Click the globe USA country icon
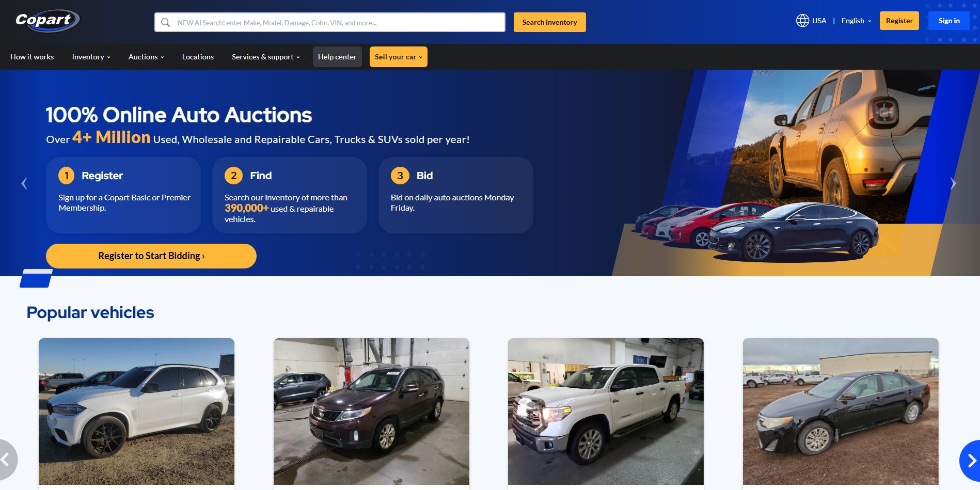This screenshot has height=490, width=980. pos(802,21)
